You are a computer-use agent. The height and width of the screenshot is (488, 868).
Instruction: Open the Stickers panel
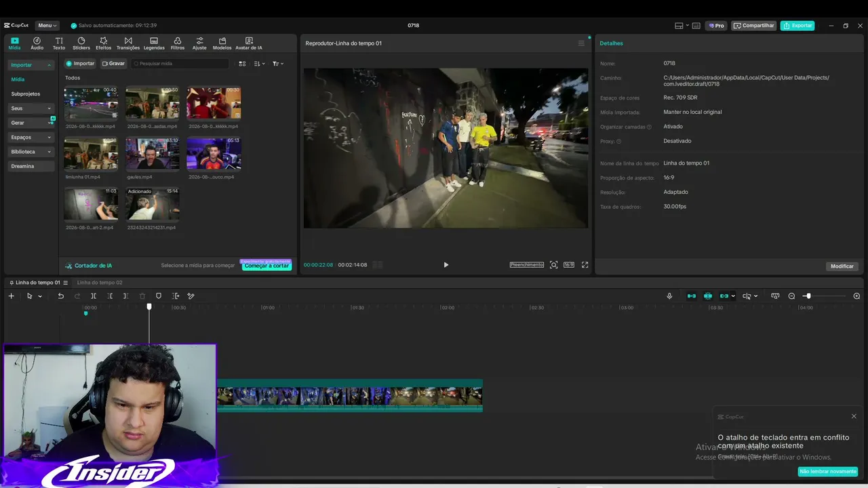(x=81, y=43)
